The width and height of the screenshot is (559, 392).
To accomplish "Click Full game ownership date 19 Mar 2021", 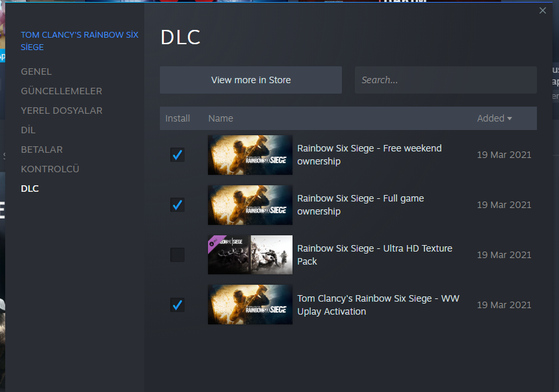I will 504,205.
